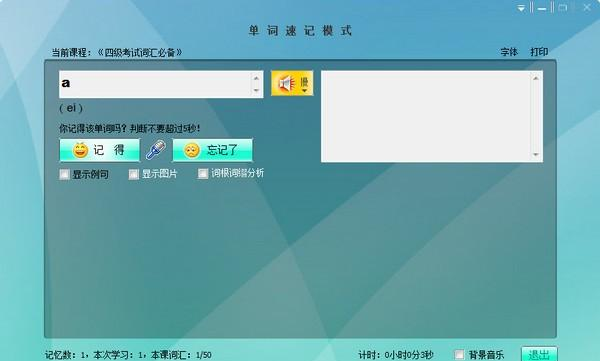600x361 pixels.
Task: Click the phonetic text ( ei )
Action: 71,108
